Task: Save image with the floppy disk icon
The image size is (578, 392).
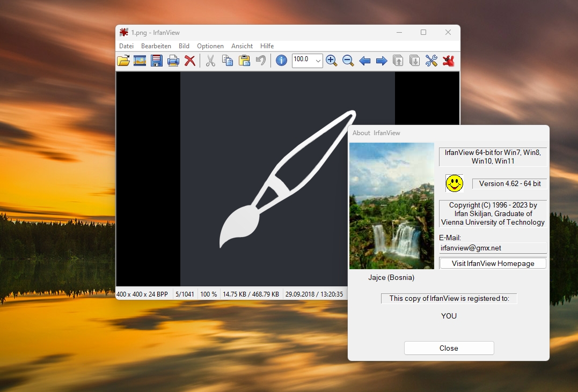Action: [157, 61]
